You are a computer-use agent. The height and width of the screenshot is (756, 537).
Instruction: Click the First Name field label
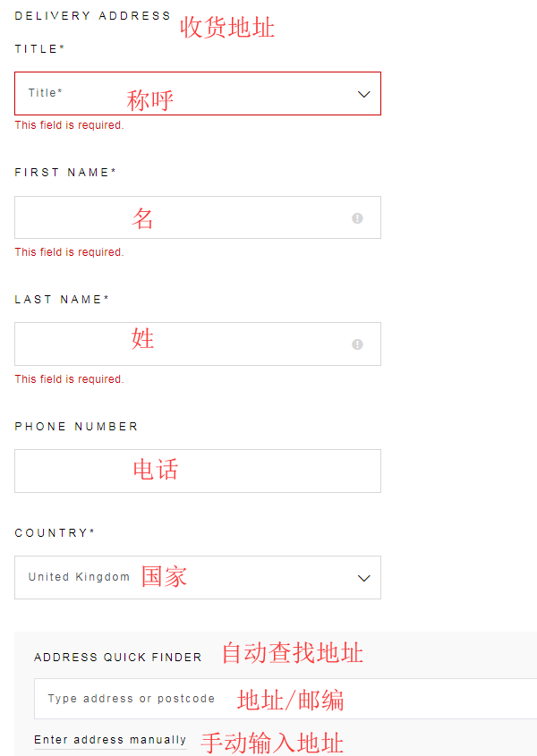pyautogui.click(x=65, y=172)
